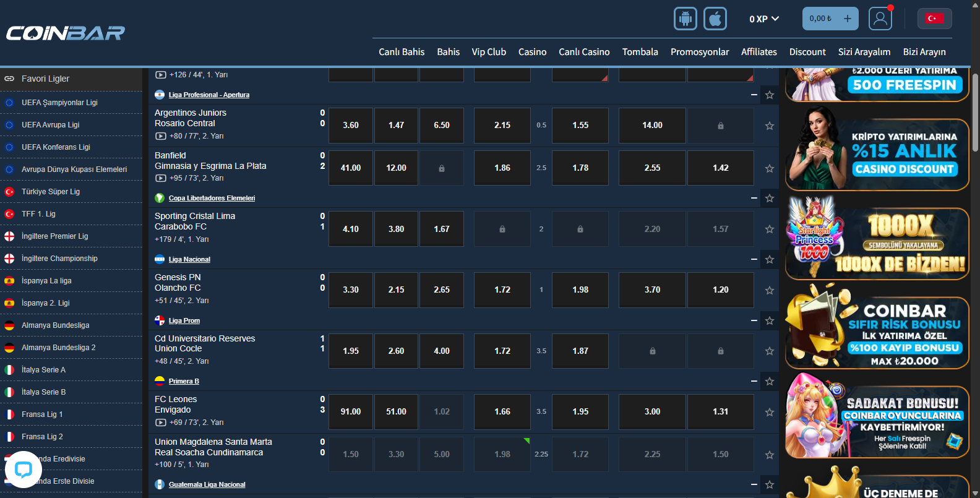Screen dimensions: 980x498
Task: Collapse the Copa Libertadores Elemeleri section
Action: click(754, 198)
